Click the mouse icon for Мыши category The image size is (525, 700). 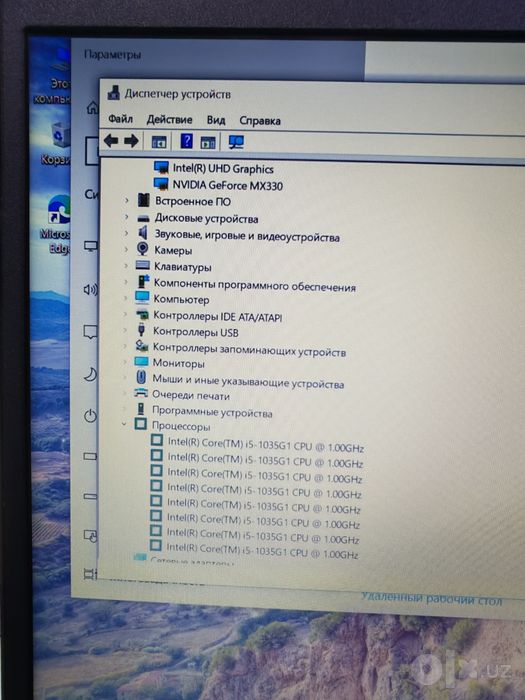coord(141,377)
